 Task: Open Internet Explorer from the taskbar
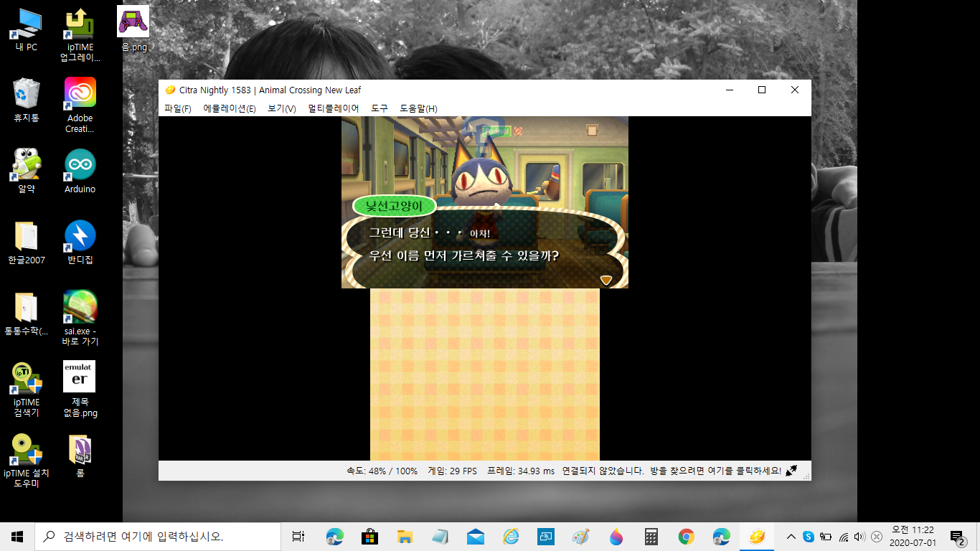511,537
